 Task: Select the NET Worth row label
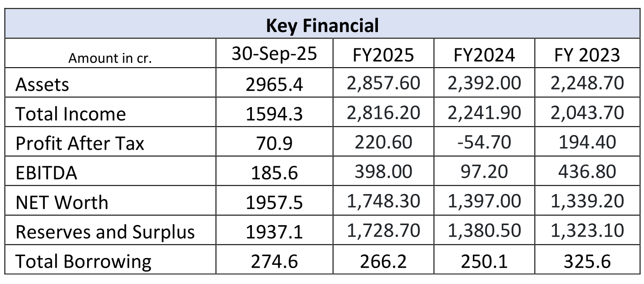pos(62,202)
